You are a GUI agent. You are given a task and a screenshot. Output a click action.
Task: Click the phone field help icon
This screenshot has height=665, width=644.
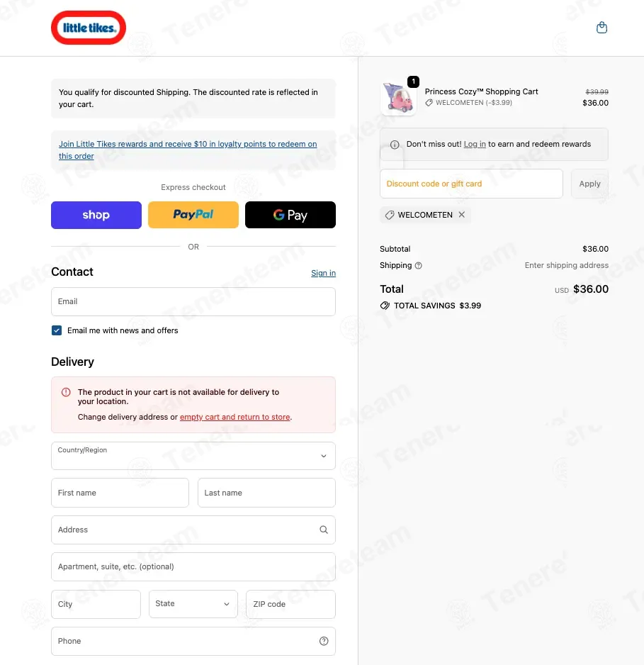pos(324,641)
